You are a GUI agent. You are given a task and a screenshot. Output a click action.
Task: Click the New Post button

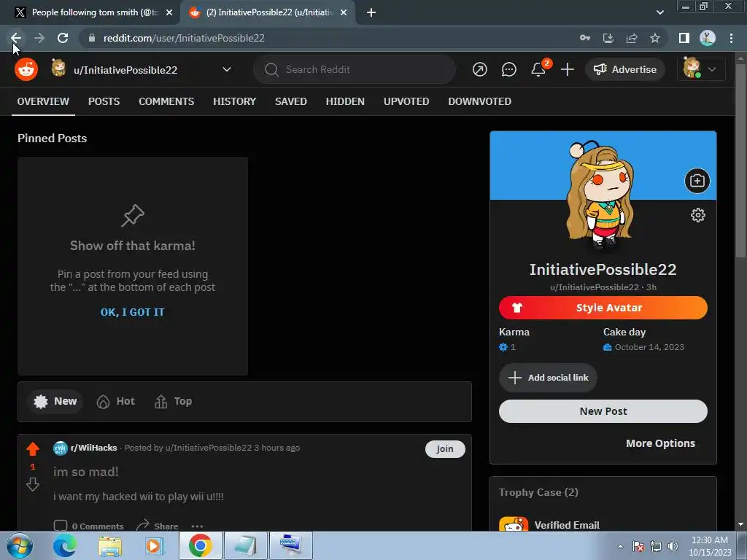tap(603, 411)
